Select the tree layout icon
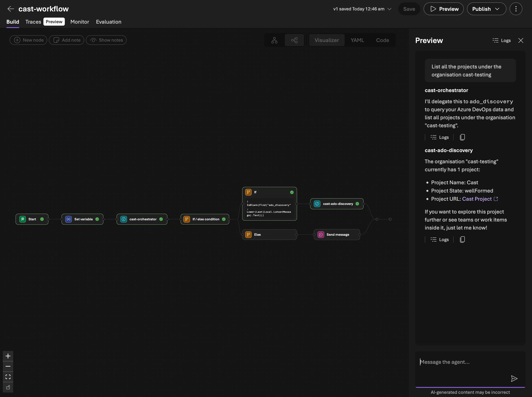This screenshot has width=532, height=397. (274, 40)
